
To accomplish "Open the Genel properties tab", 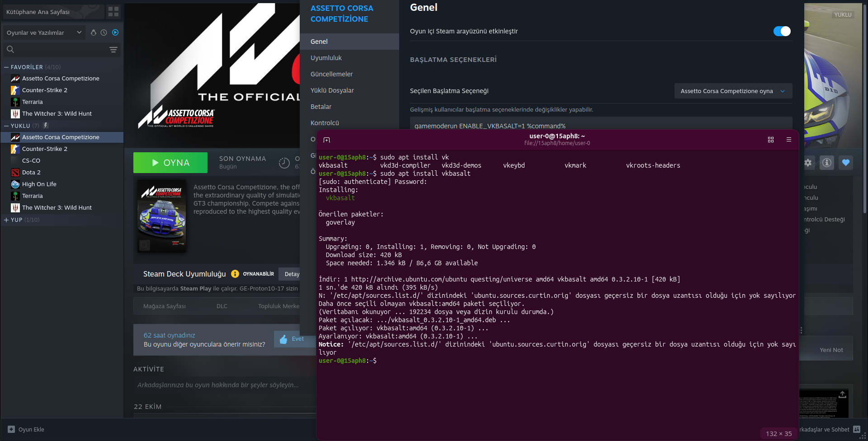I will point(349,42).
